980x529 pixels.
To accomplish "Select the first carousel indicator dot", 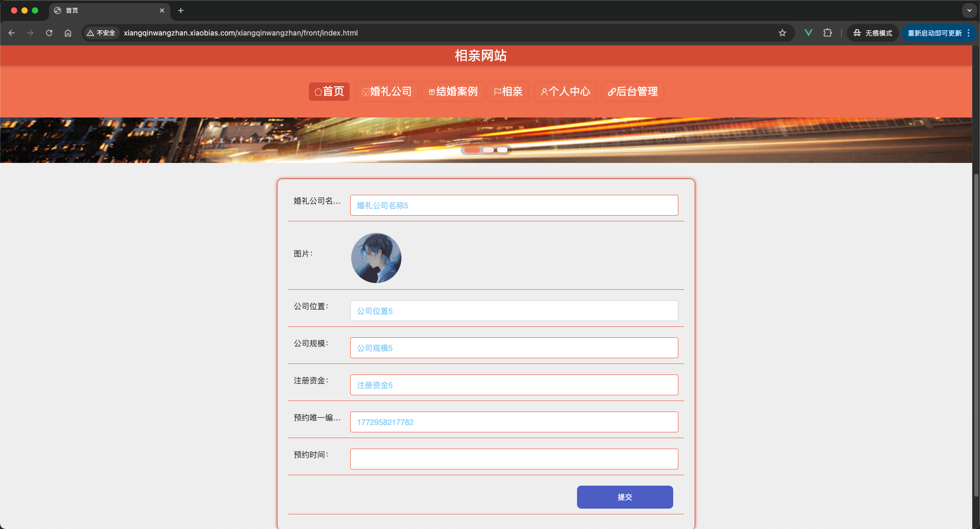I will (472, 150).
